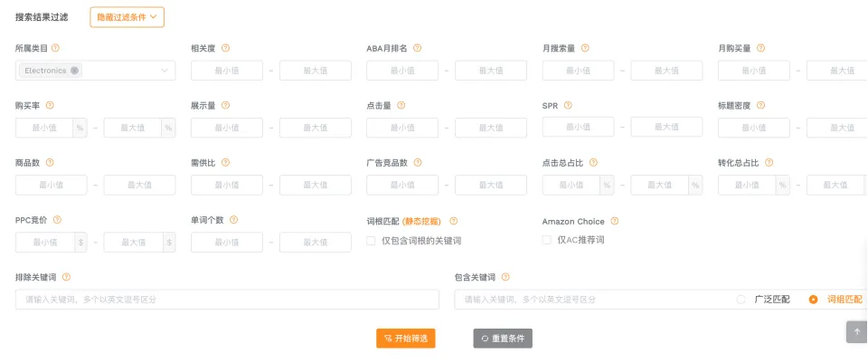Click help icon next to 词根匹配
868x363 pixels.
click(453, 221)
